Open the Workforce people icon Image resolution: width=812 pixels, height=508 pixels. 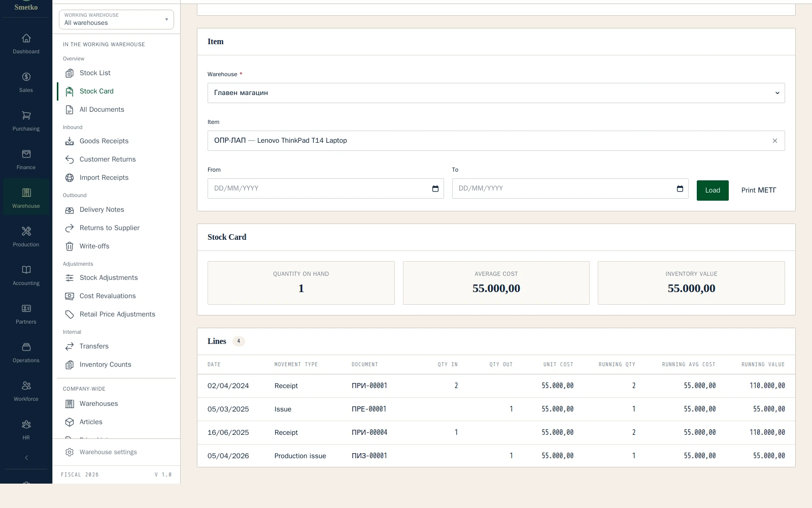click(26, 386)
